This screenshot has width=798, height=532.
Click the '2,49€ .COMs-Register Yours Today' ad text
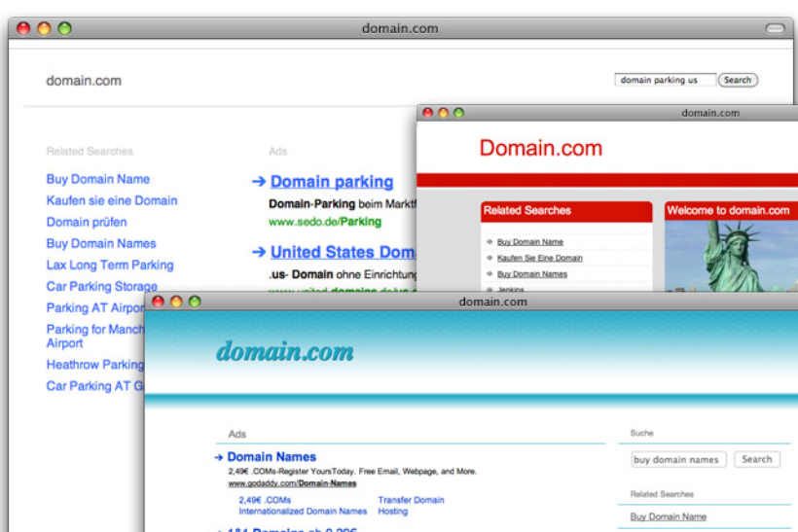coord(351,472)
